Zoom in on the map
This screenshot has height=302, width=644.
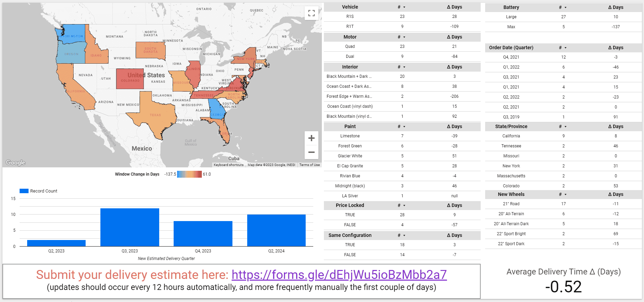tap(312, 138)
